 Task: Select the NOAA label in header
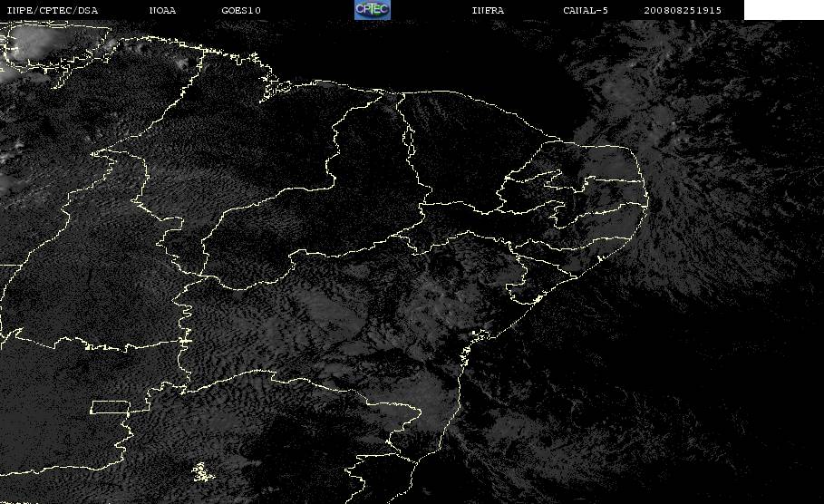click(x=162, y=10)
